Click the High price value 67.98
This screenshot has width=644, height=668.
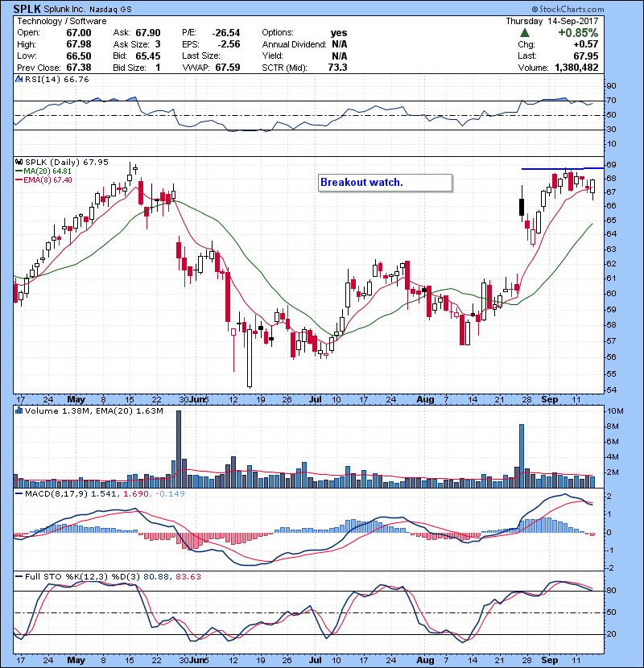point(78,44)
